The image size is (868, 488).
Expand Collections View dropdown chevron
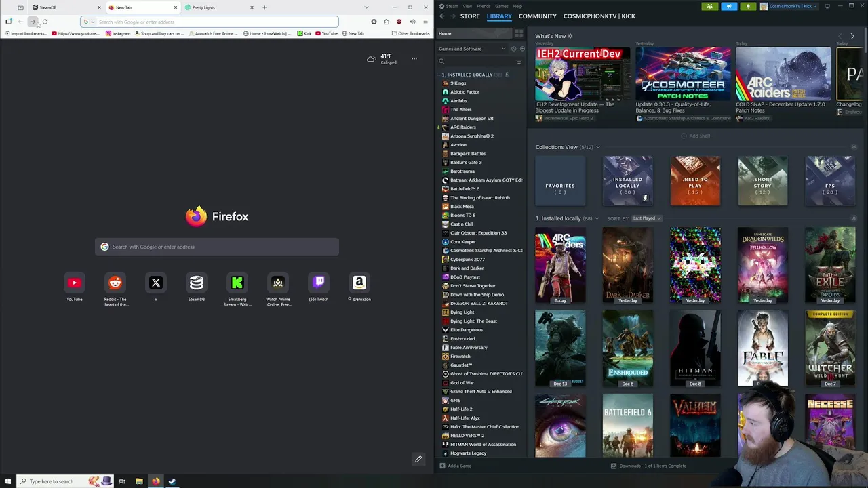(597, 147)
